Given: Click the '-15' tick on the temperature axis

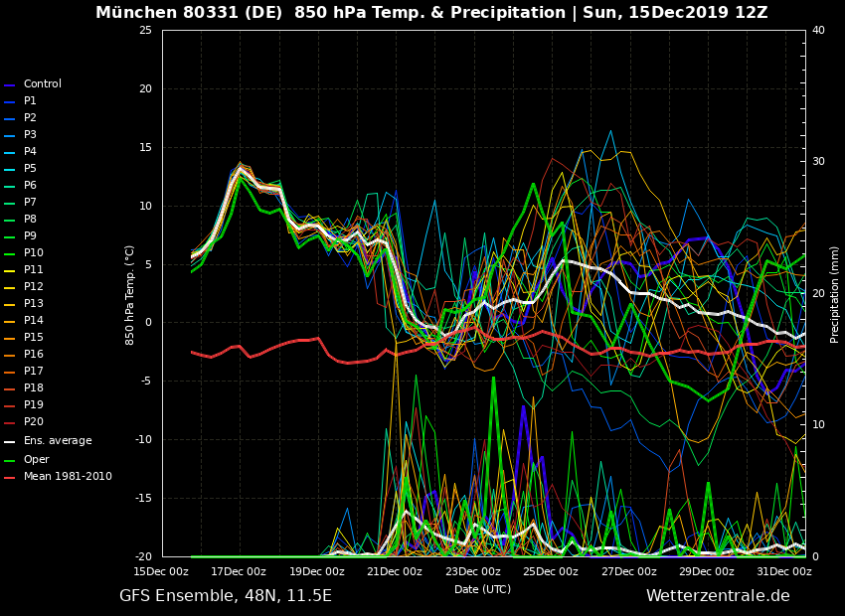Looking at the screenshot, I should click(144, 499).
